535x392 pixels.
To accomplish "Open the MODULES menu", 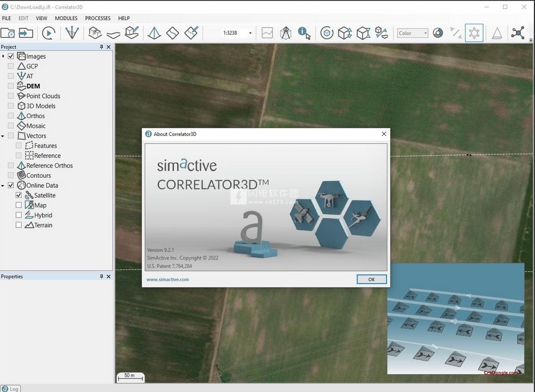I will point(66,18).
